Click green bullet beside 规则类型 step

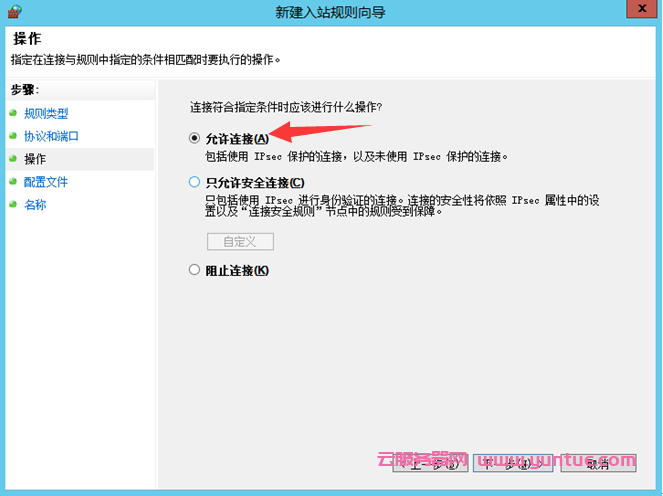(13, 113)
